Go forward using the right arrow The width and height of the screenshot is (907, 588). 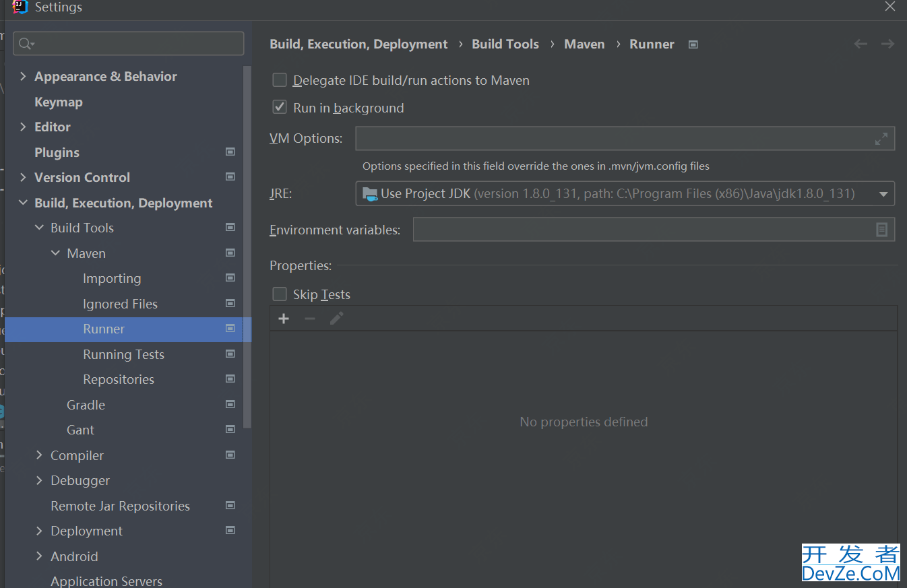pyautogui.click(x=887, y=44)
